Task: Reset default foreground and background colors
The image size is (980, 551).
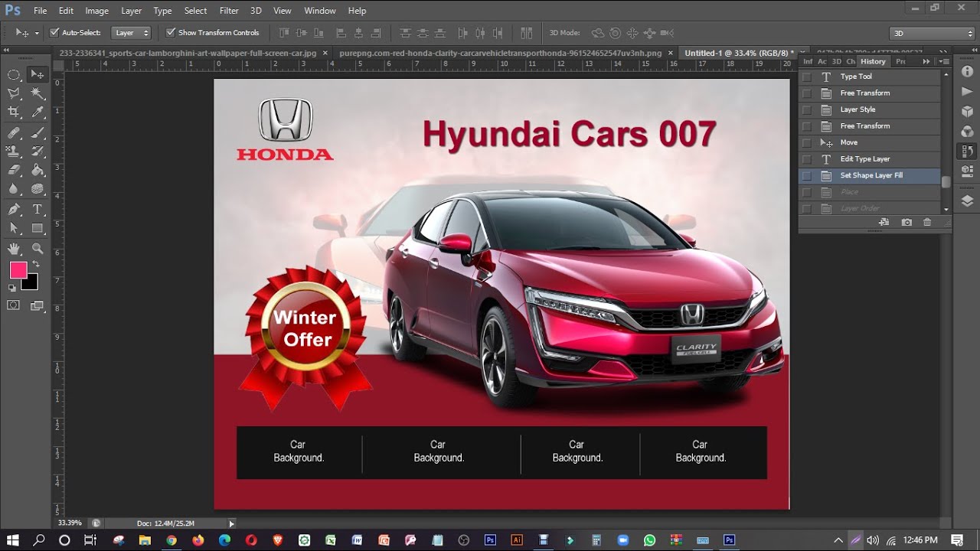Action: 11,288
